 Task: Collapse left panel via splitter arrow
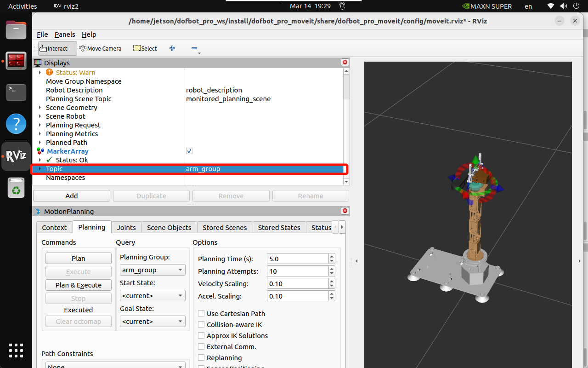click(356, 261)
